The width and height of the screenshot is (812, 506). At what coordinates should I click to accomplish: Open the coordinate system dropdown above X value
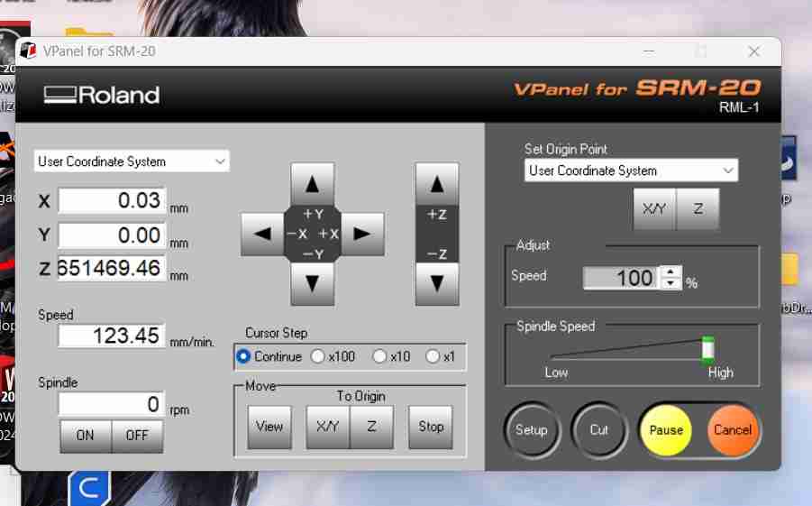[x=132, y=161]
